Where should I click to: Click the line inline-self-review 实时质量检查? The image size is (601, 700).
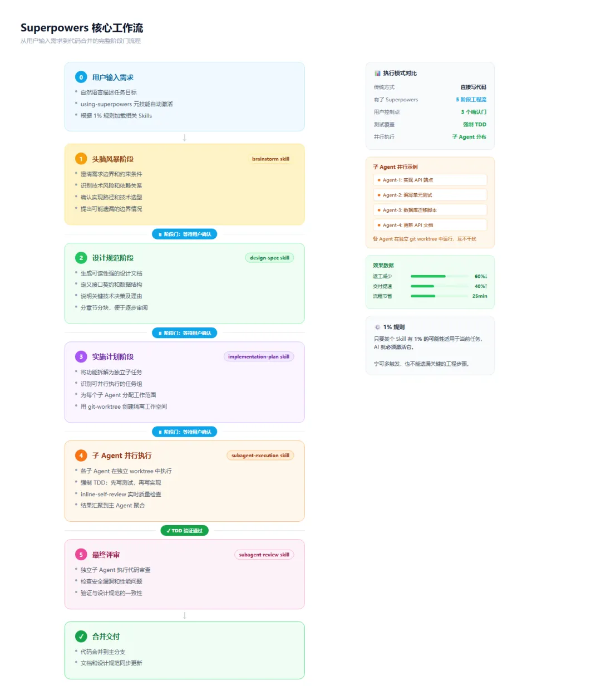121,495
